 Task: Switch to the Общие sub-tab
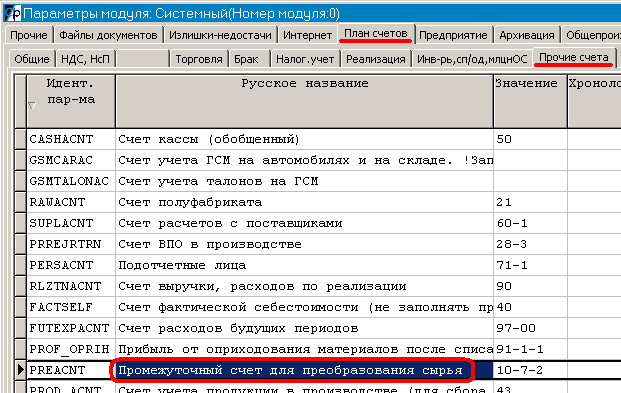[x=32, y=59]
